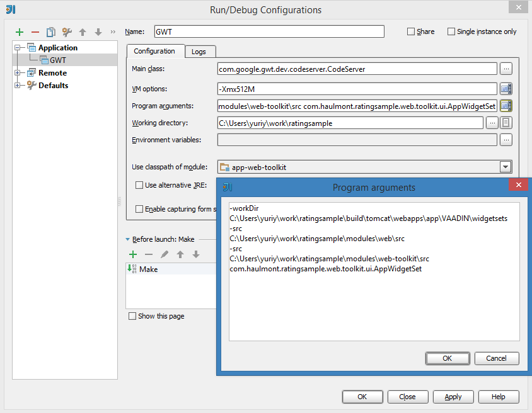Browse for working directory ellipsis button

(492, 123)
